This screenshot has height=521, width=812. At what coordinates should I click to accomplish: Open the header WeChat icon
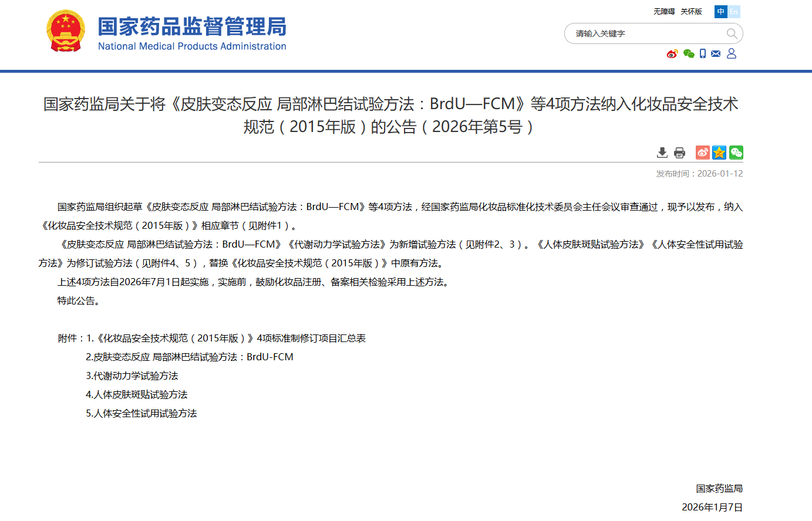coord(689,54)
